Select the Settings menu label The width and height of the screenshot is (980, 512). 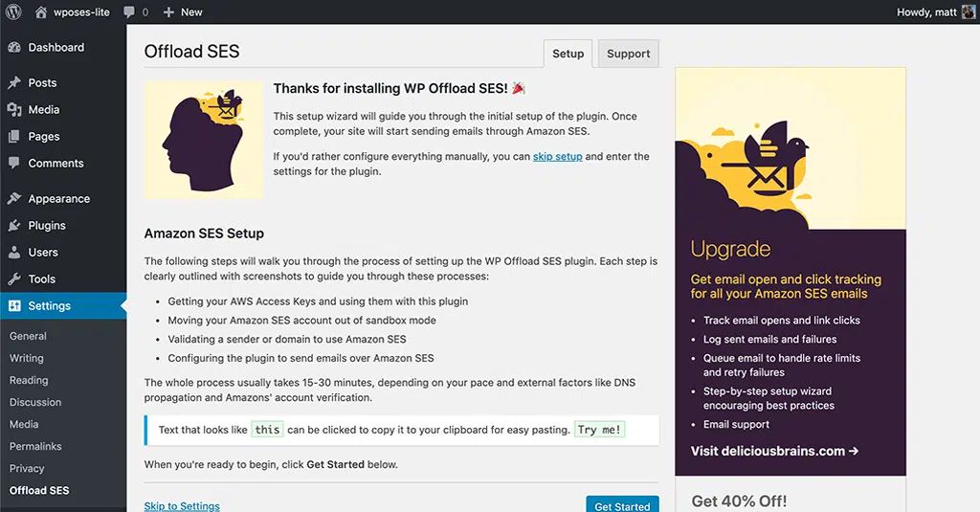(50, 305)
